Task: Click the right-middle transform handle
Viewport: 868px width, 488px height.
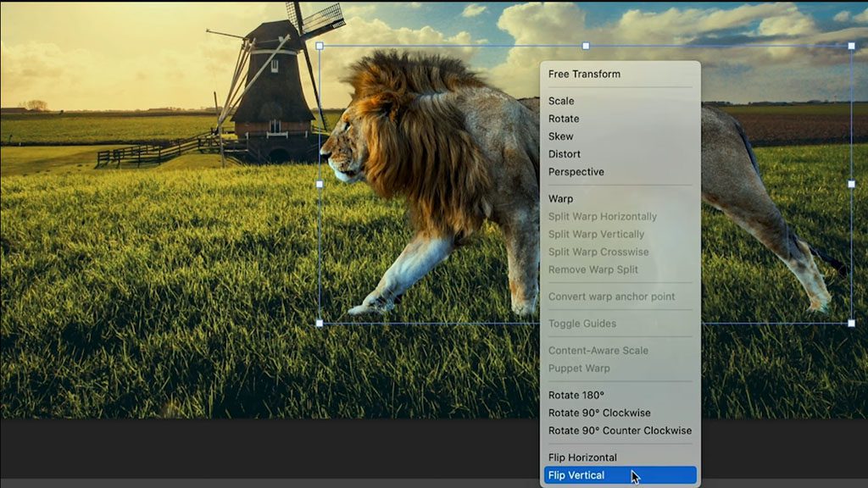Action: click(x=851, y=184)
